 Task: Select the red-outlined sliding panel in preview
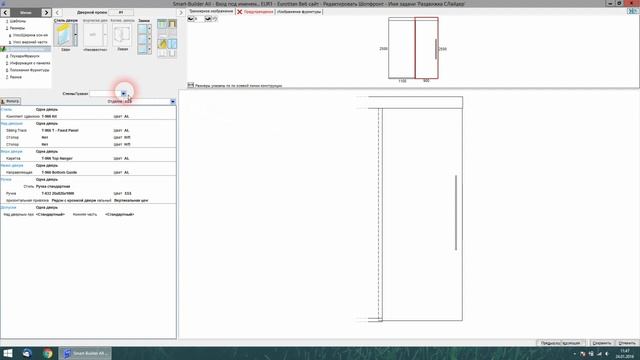pyautogui.click(x=427, y=48)
